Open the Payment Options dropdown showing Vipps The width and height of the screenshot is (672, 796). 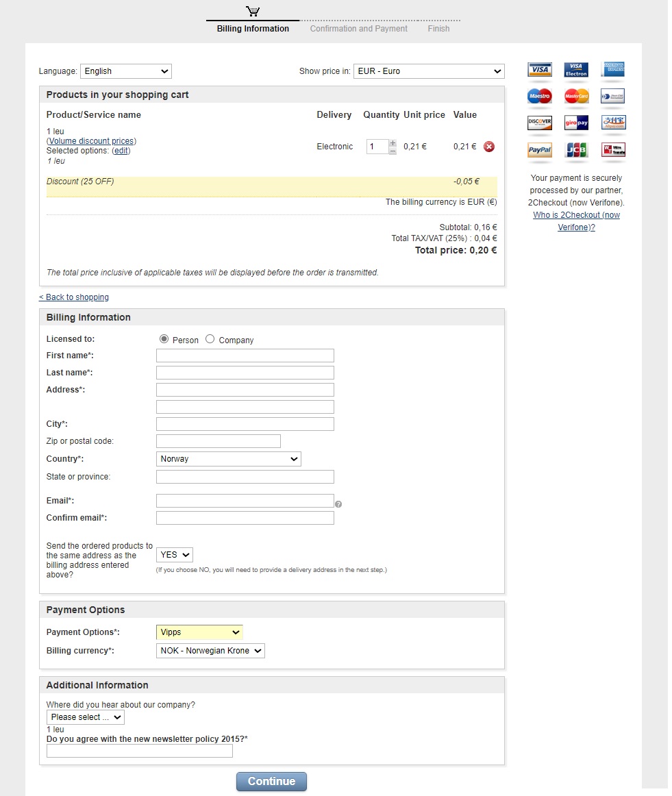199,632
